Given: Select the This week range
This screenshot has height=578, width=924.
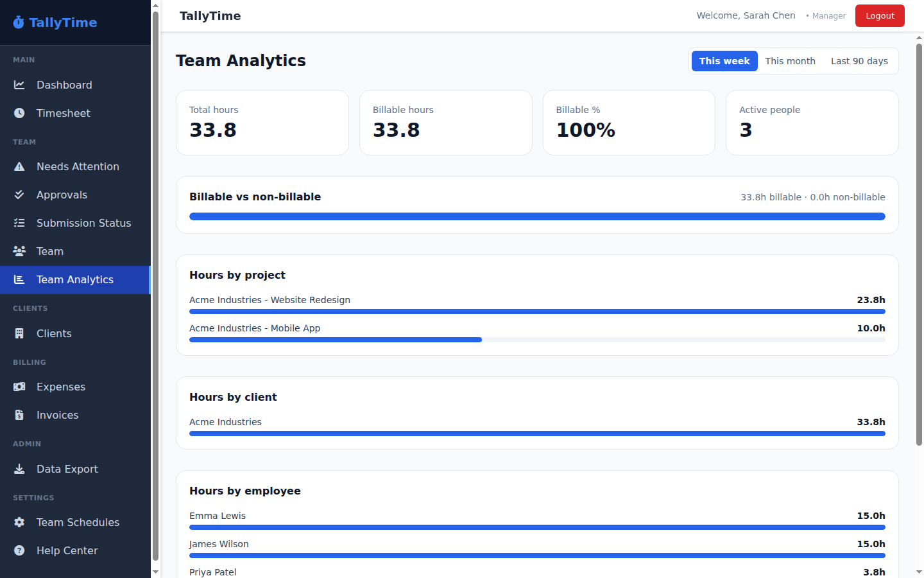Looking at the screenshot, I should 724,61.
